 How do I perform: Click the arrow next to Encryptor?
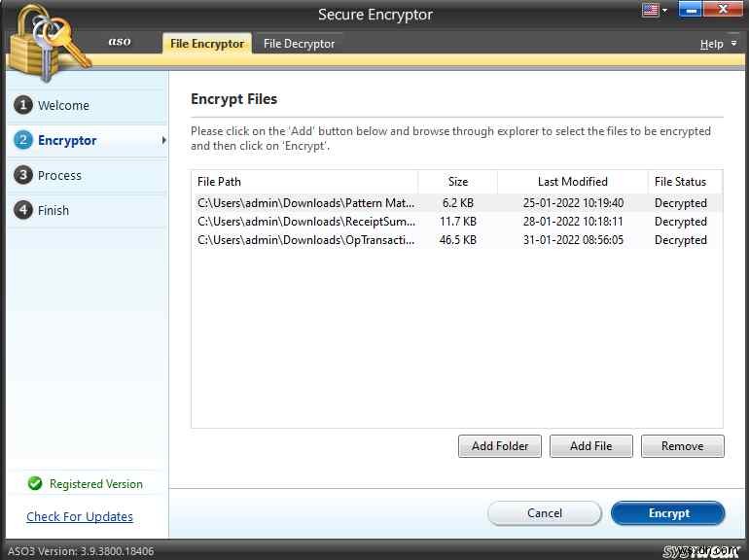[163, 140]
